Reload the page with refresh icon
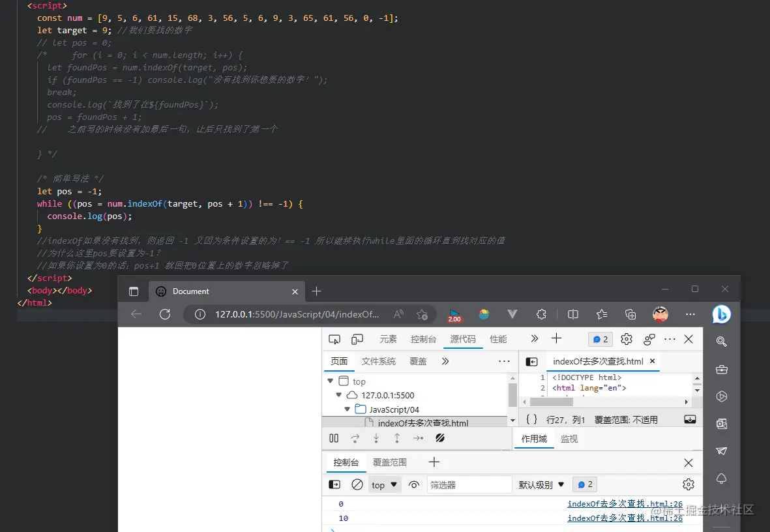This screenshot has width=770, height=532. click(165, 314)
